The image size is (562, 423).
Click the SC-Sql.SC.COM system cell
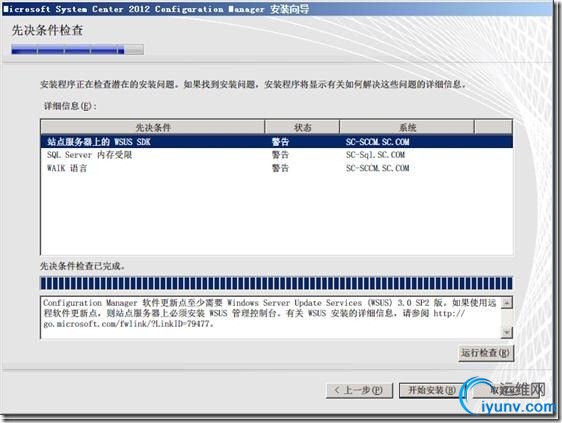(x=375, y=155)
